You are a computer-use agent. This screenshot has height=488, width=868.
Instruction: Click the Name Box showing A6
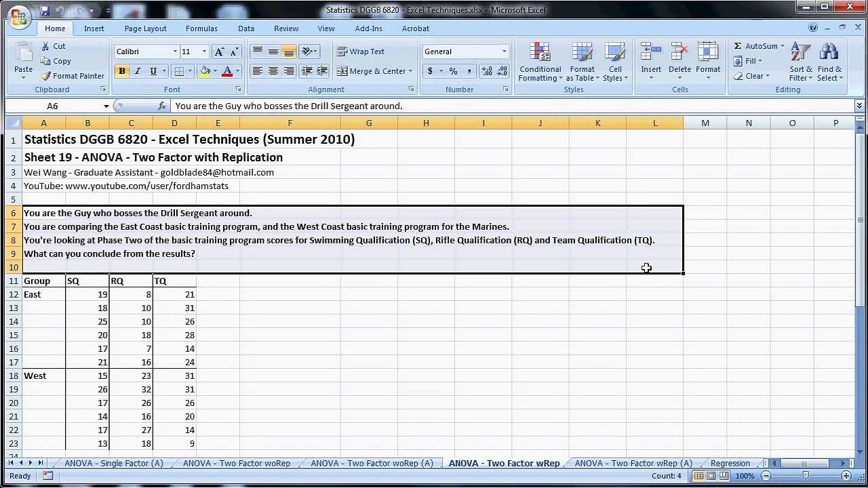coord(58,106)
